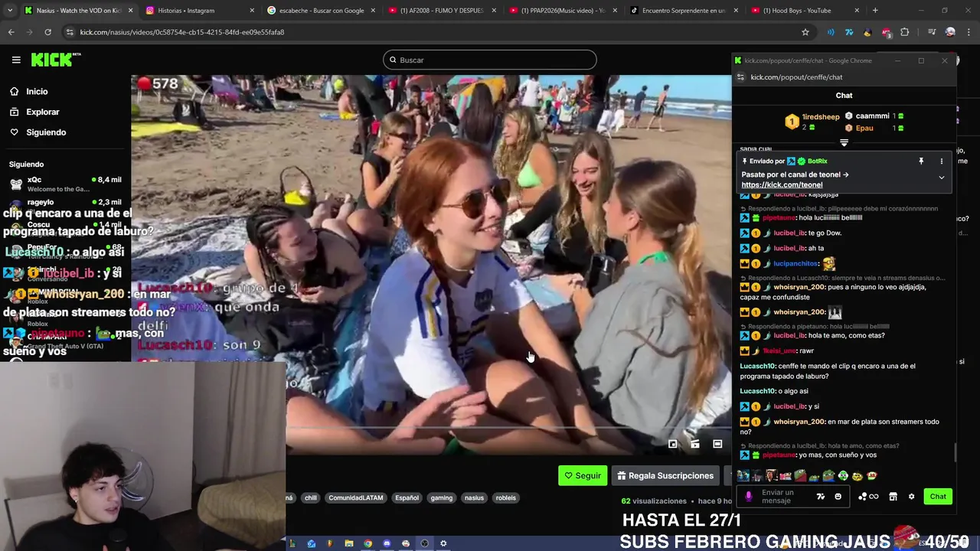Viewport: 980px width, 551px height.
Task: Click username 1kelsi_uno in chat
Action: pyautogui.click(x=778, y=350)
